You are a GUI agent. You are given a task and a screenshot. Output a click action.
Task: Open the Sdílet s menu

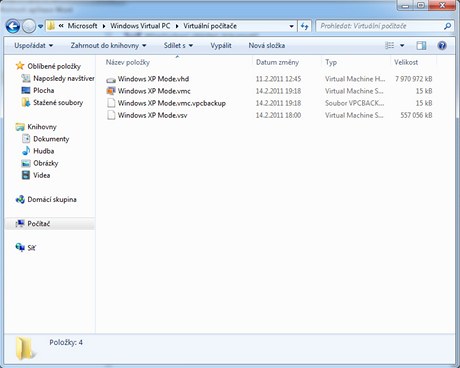pos(178,45)
